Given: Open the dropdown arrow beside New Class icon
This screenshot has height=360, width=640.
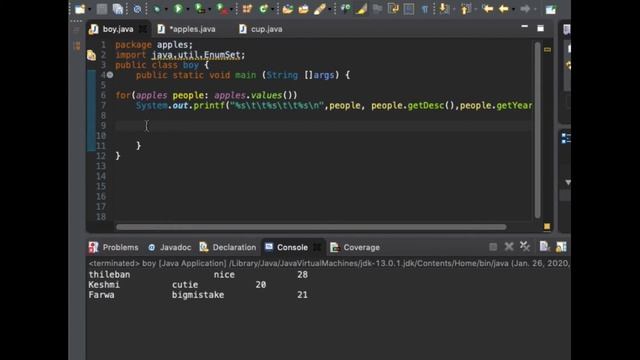Looking at the screenshot, I should coord(272,9).
